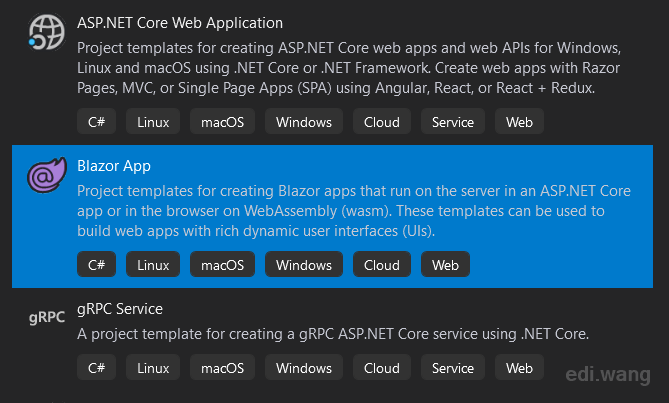
Task: Click C# tag under ASP.NET Core Web Application
Action: pyautogui.click(x=96, y=122)
